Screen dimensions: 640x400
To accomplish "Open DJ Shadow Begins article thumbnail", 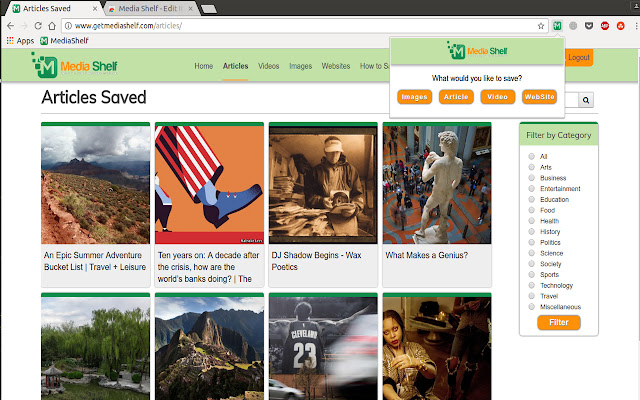I will pyautogui.click(x=323, y=185).
